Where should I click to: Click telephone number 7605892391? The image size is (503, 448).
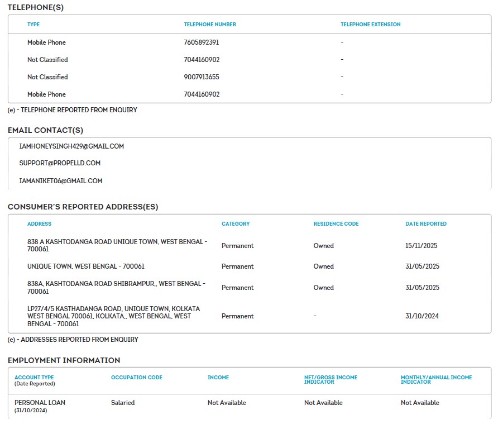click(201, 42)
